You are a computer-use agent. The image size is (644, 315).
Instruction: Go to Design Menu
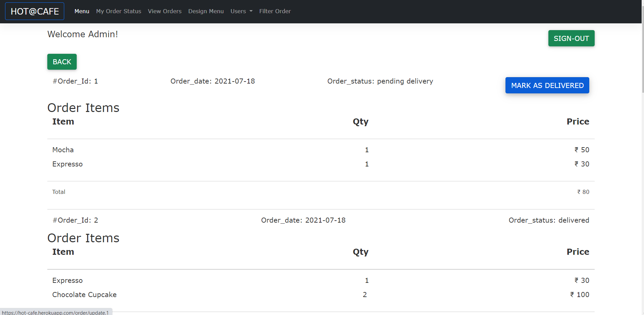tap(206, 11)
